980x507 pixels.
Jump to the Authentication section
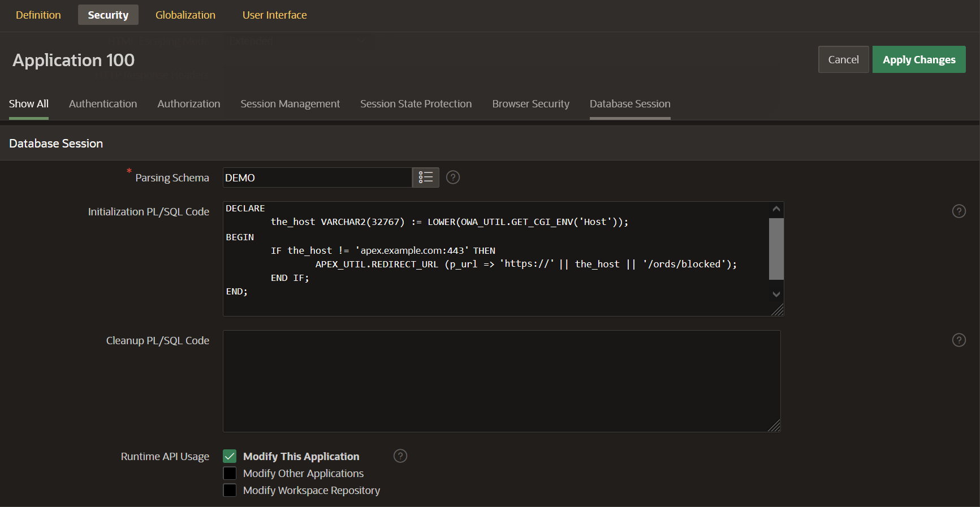click(x=103, y=104)
